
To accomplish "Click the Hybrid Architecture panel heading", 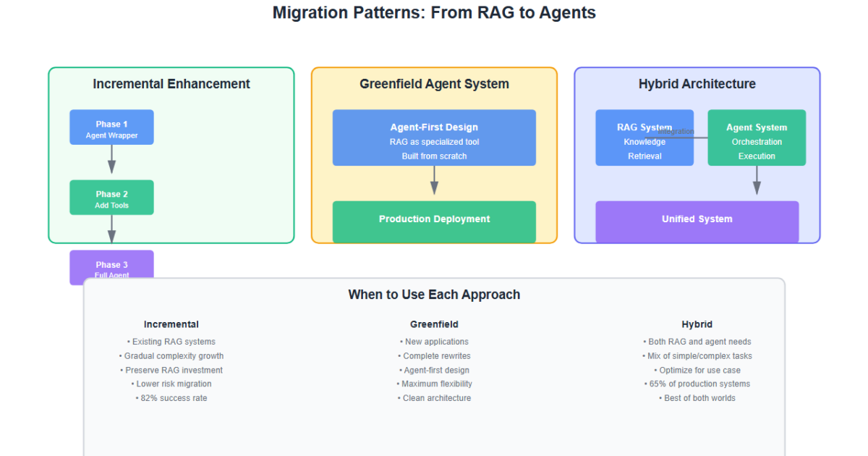I will [x=697, y=84].
